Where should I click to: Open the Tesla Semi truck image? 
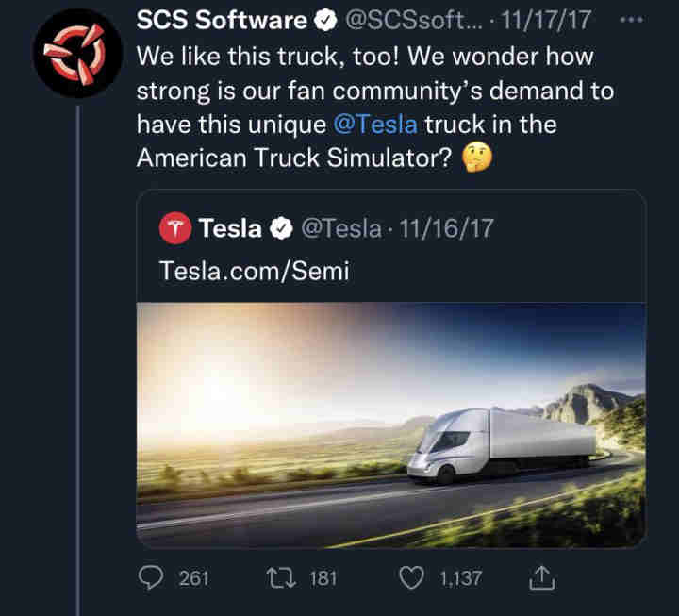pos(390,425)
